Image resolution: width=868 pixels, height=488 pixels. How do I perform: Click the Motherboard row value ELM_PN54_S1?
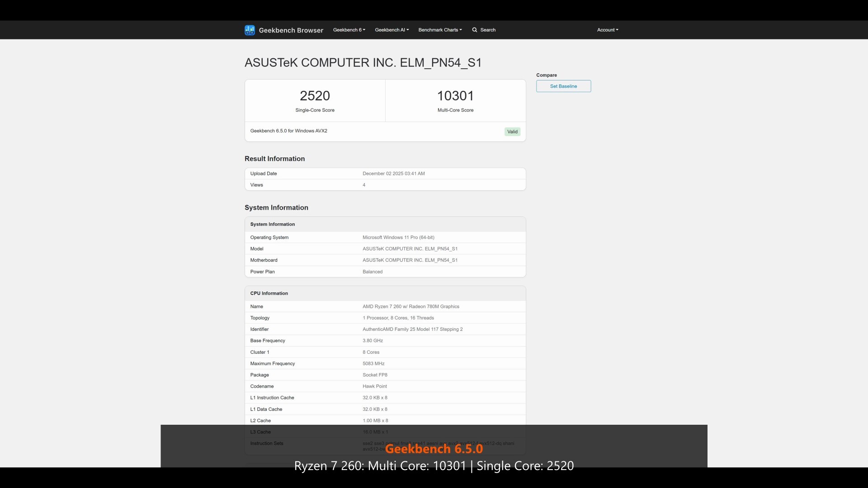coord(410,260)
